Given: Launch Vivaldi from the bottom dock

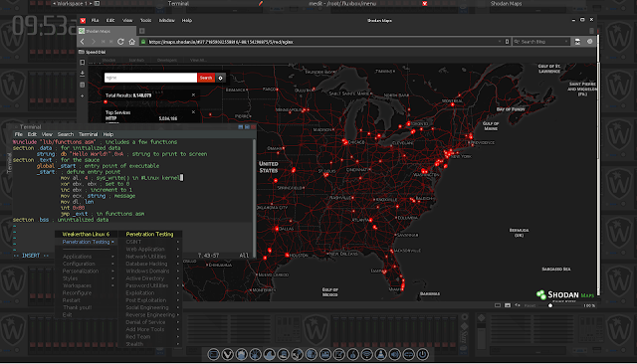Looking at the screenshot, I should (228, 355).
